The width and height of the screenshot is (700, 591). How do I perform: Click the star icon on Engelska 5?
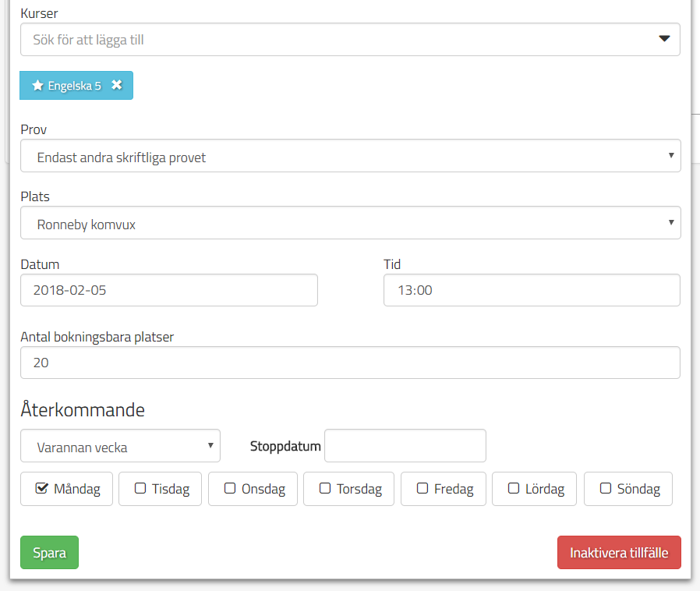point(37,86)
